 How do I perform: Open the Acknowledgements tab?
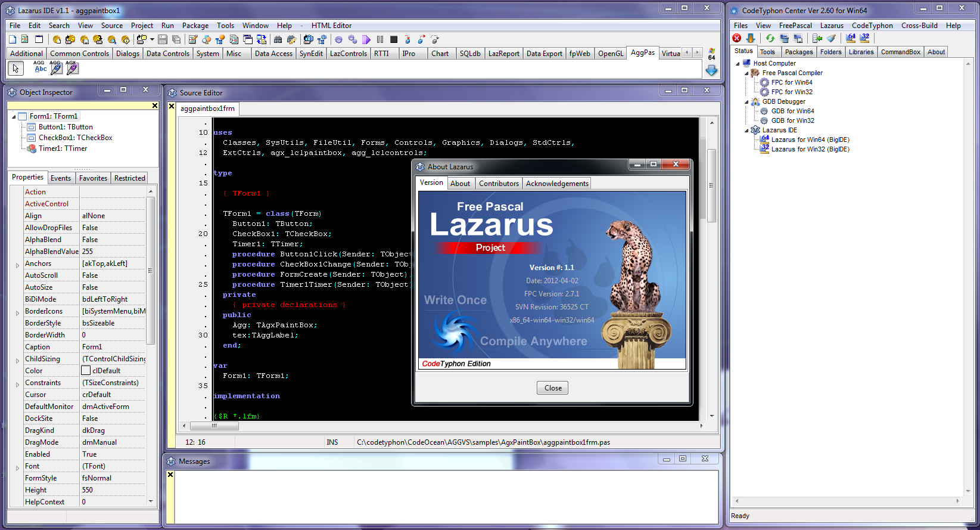coord(557,184)
